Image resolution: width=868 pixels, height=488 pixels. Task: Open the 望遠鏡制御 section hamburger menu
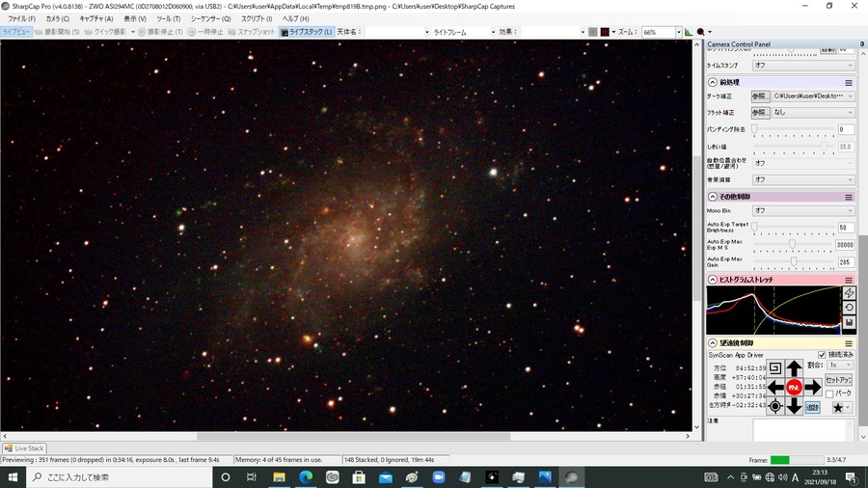pos(848,343)
